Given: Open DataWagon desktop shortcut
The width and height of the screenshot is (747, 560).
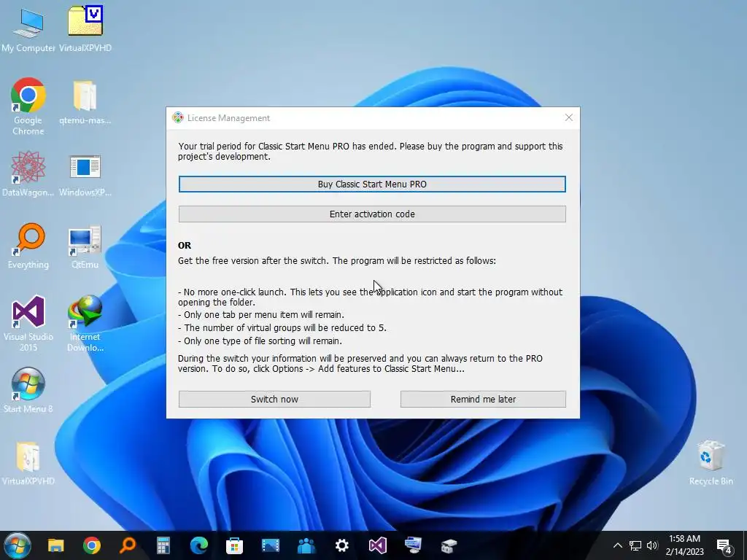Looking at the screenshot, I should tap(28, 174).
